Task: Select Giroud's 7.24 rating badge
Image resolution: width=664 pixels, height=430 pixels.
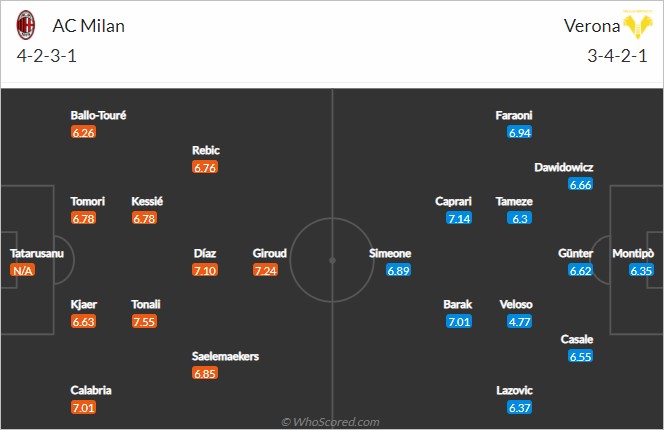Action: tap(266, 270)
